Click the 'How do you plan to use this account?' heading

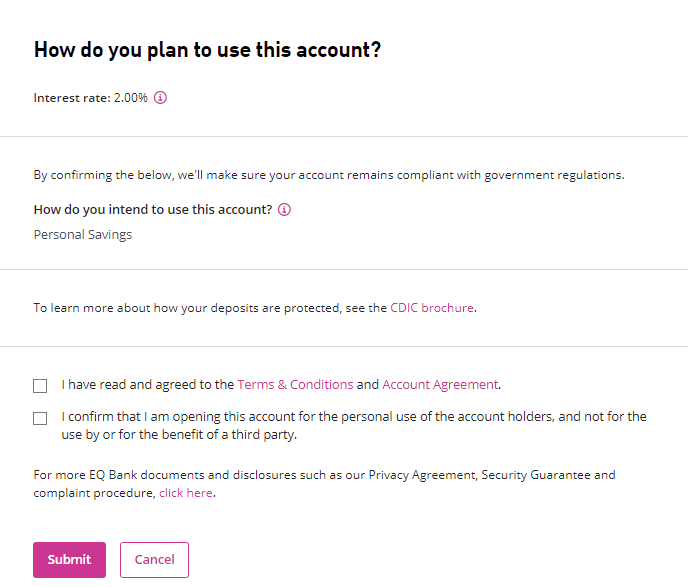pyautogui.click(x=207, y=50)
